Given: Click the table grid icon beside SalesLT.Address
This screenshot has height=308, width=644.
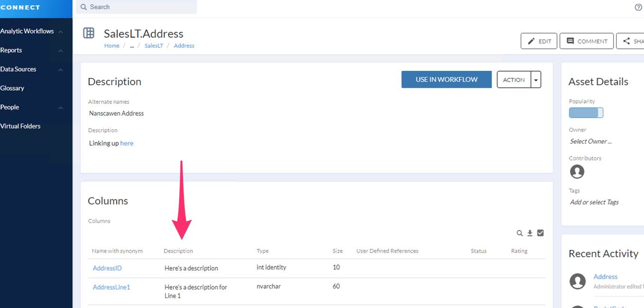Looking at the screenshot, I should [88, 33].
